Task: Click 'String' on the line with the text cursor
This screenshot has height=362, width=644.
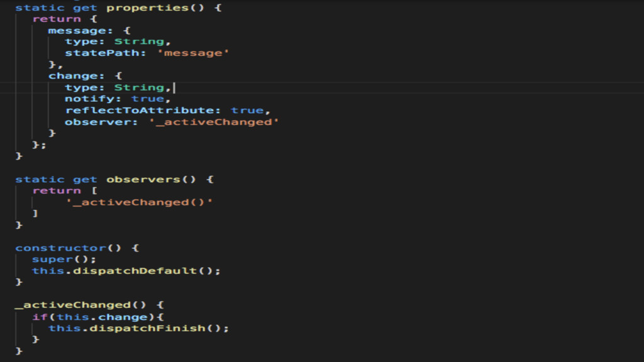Action: [139, 88]
